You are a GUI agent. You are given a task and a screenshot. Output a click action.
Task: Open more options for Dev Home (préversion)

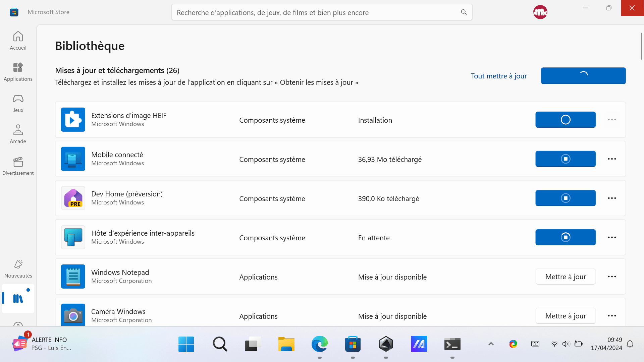point(612,198)
